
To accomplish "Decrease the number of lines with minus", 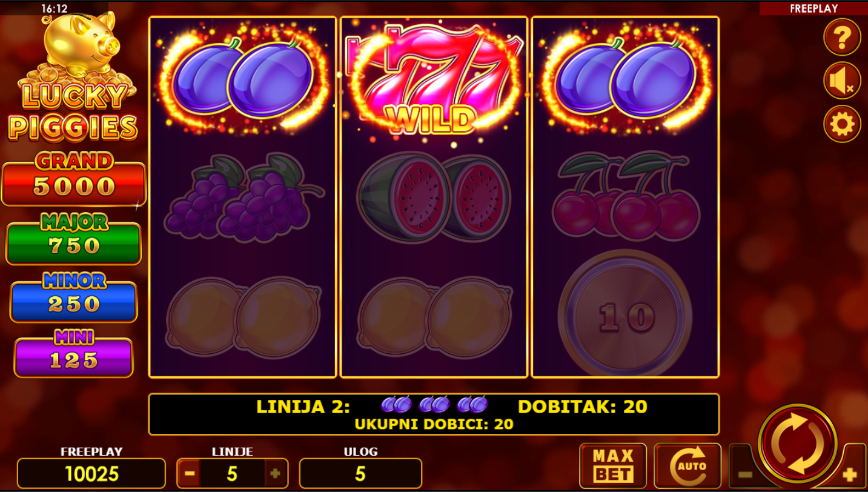I will click(x=190, y=474).
